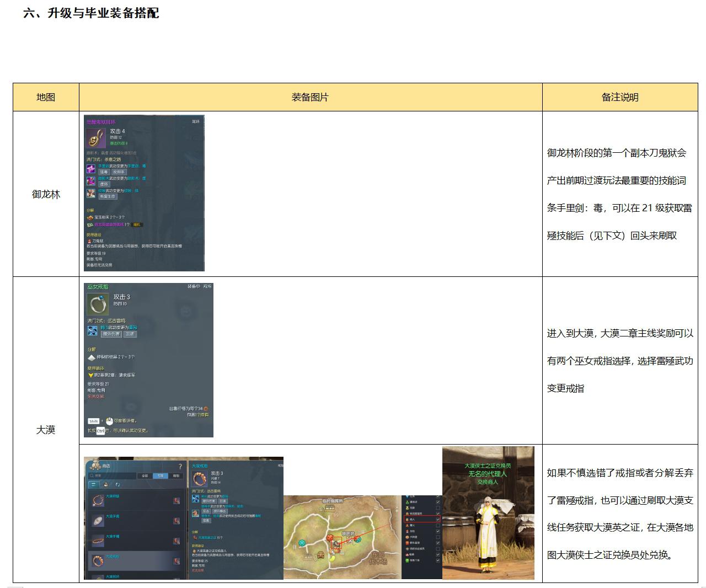The width and height of the screenshot is (706, 588).
Task: Click the note starting 御龙林阶段的第一个副本
Action: pos(619,194)
